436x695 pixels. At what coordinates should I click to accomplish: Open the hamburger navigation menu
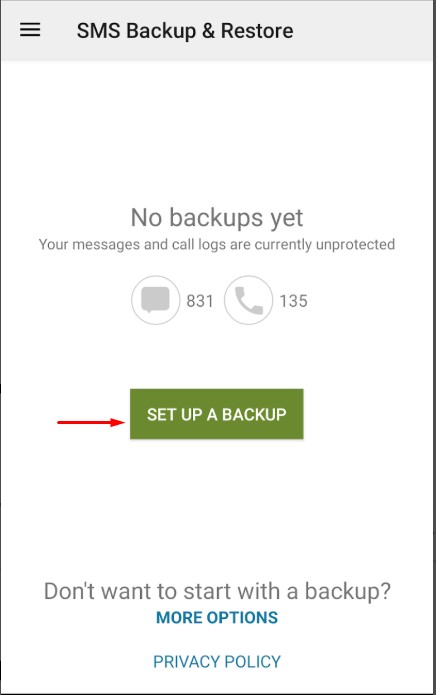(30, 30)
